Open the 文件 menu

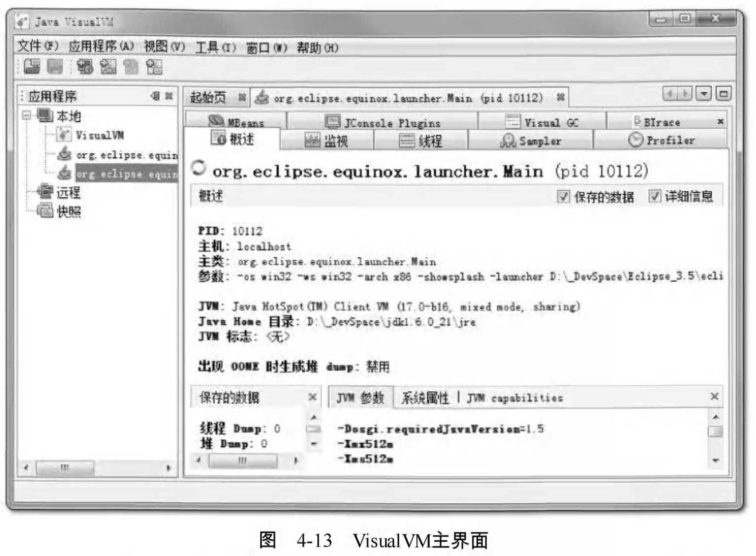[x=38, y=46]
